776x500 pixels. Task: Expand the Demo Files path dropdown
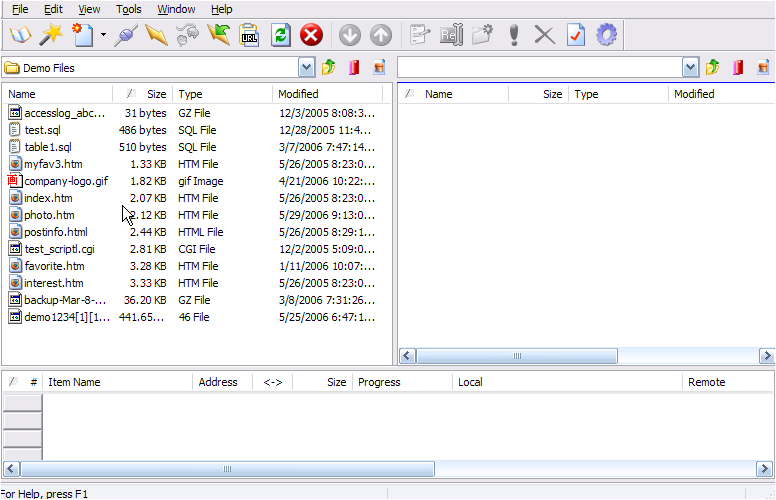tap(306, 67)
